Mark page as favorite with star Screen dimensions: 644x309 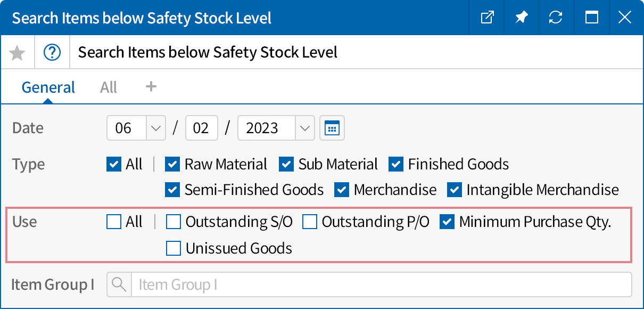[18, 53]
